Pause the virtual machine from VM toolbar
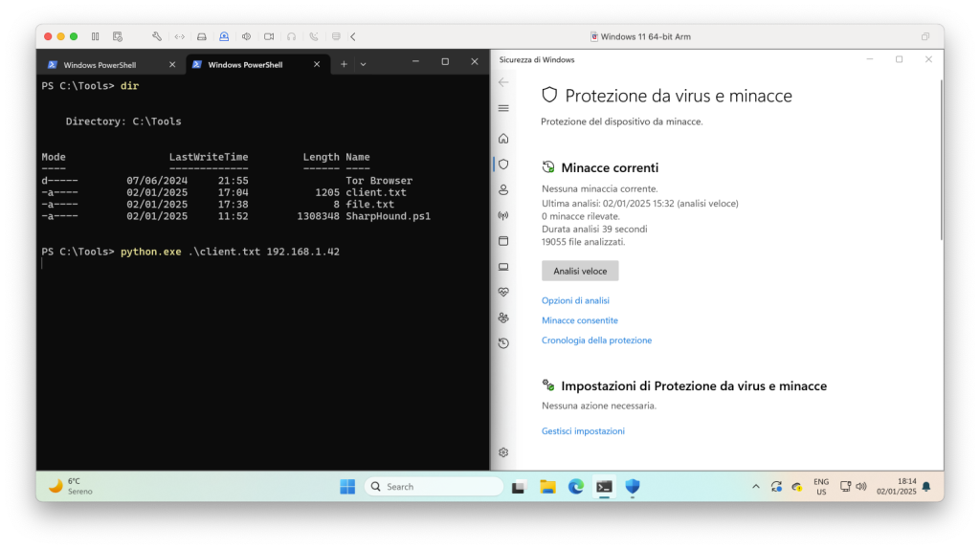This screenshot has height=549, width=980. tap(96, 36)
